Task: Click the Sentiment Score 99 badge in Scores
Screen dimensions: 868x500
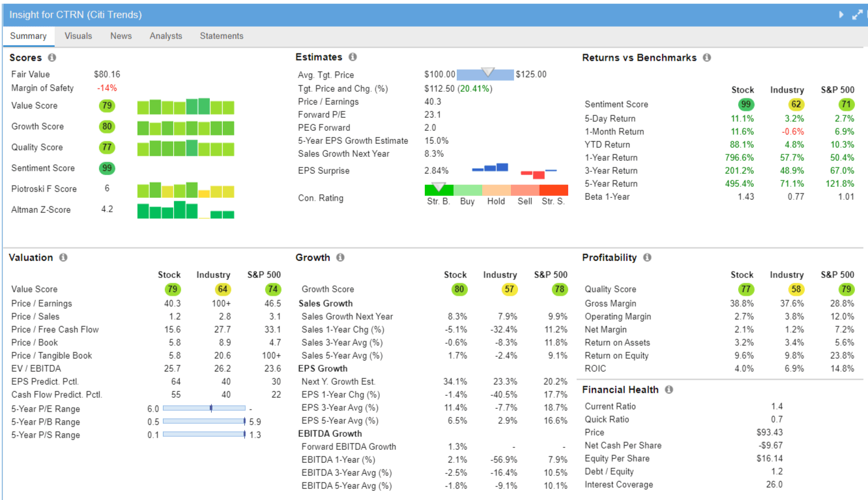Action: 107,168
